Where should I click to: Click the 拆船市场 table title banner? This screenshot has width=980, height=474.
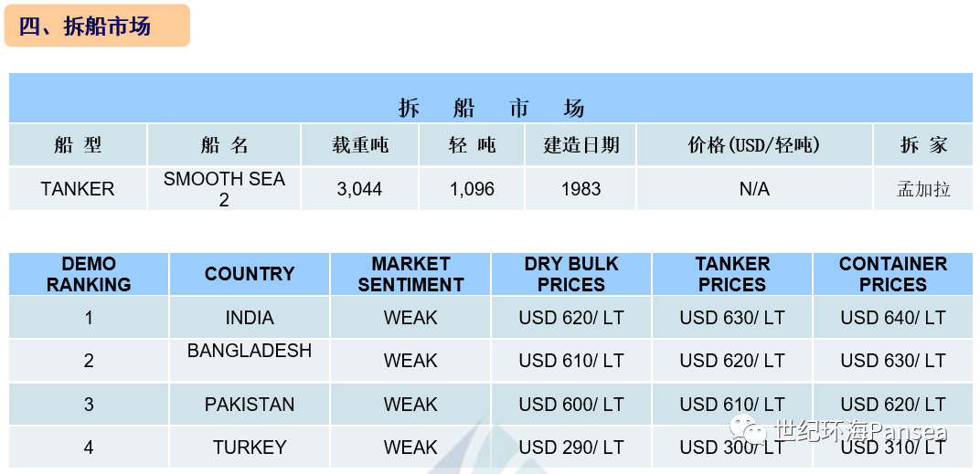pos(491,98)
